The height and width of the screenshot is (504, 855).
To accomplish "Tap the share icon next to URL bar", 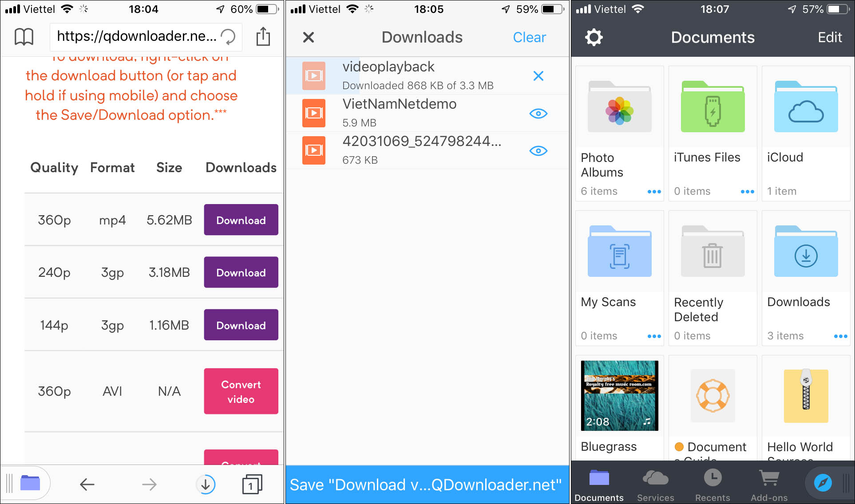I will click(x=263, y=36).
